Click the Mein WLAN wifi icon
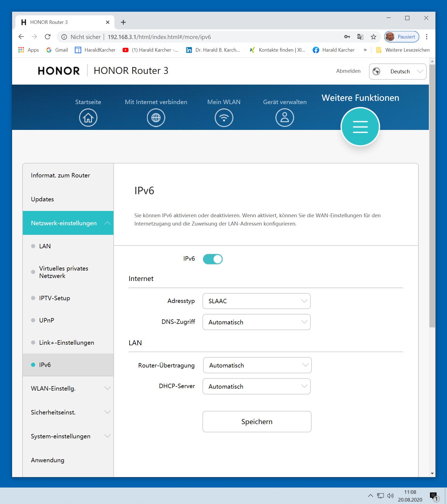The image size is (447, 504). (x=224, y=118)
